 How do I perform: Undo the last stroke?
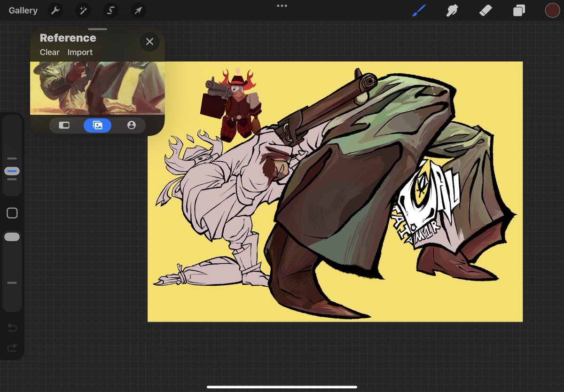12,328
